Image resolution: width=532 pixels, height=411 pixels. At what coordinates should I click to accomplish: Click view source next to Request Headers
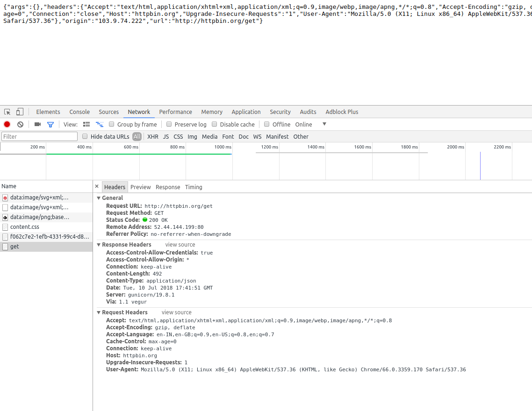176,312
